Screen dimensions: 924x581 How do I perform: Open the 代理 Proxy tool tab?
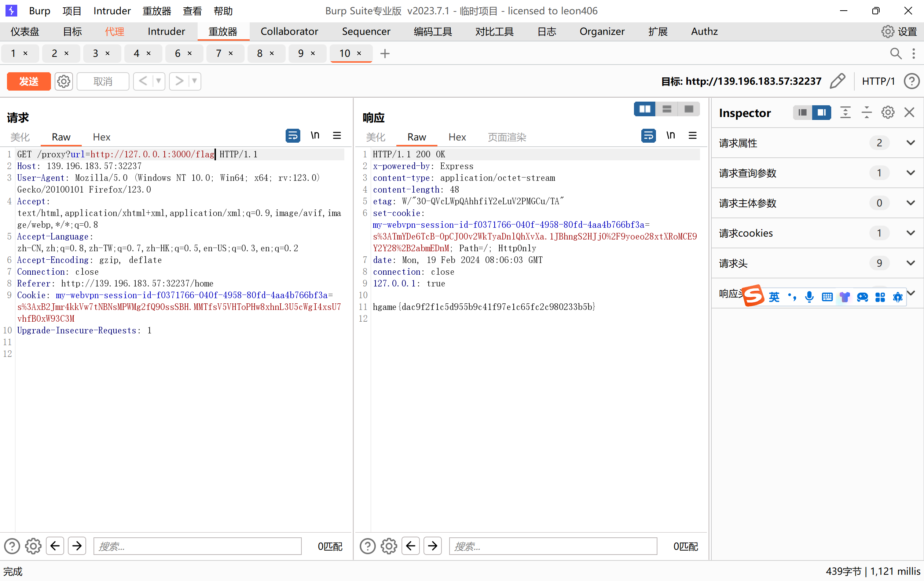[x=114, y=32]
